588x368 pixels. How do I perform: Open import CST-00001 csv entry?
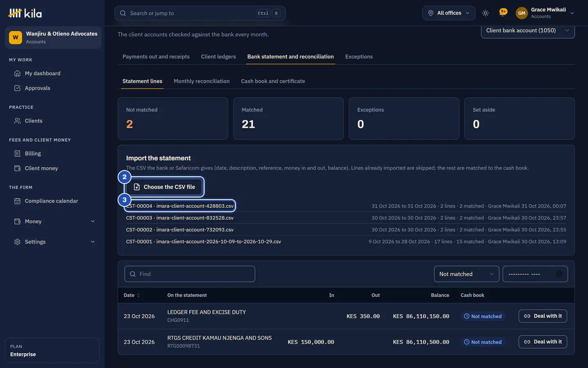click(203, 242)
